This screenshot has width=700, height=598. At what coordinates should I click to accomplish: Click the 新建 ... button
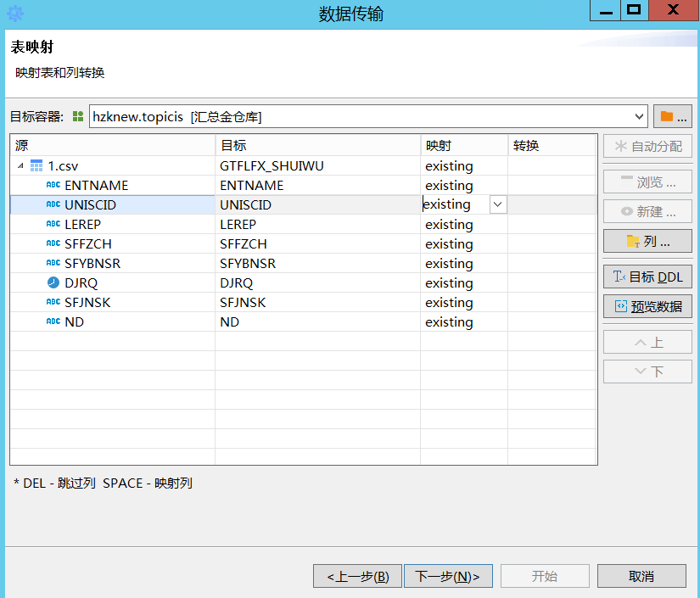[x=647, y=211]
